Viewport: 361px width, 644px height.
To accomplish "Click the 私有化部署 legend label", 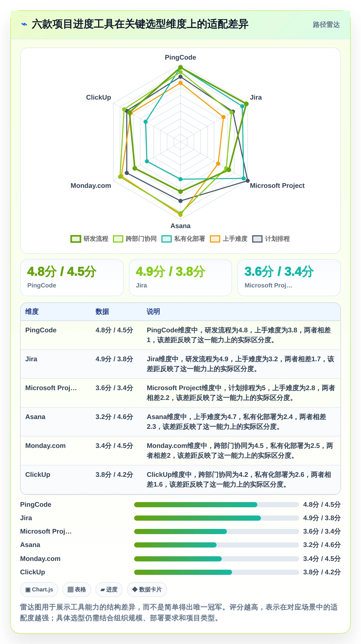I will [x=190, y=239].
